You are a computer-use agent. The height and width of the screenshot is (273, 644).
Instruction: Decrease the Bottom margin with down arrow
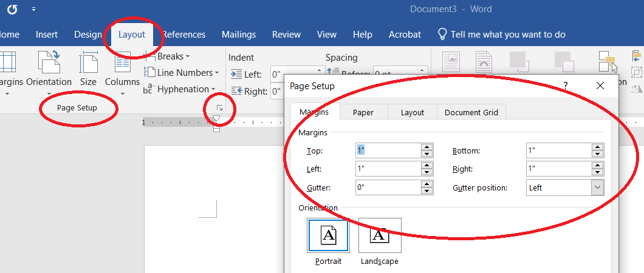598,154
